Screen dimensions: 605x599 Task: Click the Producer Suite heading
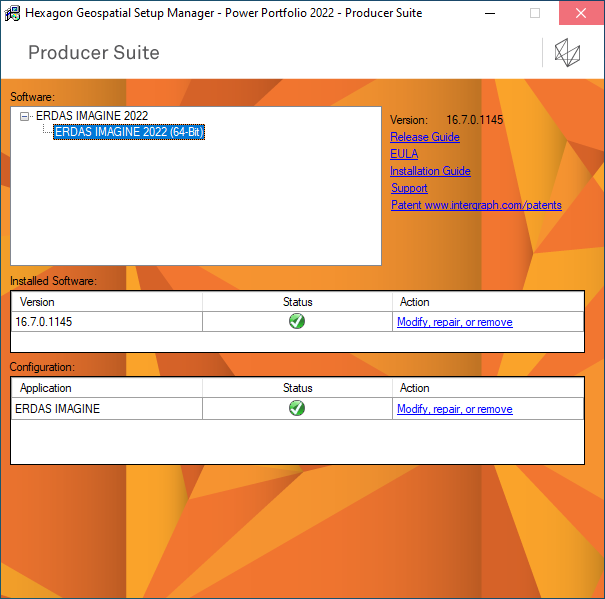click(94, 52)
